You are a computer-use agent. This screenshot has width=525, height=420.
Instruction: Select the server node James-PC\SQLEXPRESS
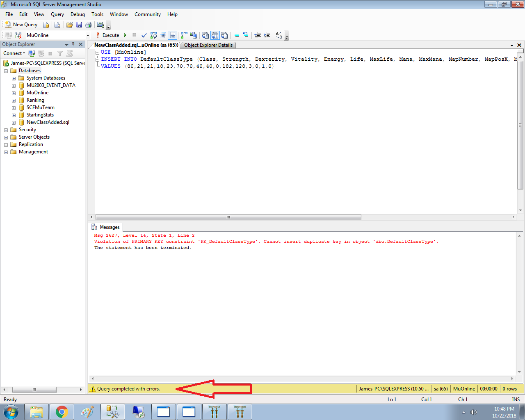44,63
